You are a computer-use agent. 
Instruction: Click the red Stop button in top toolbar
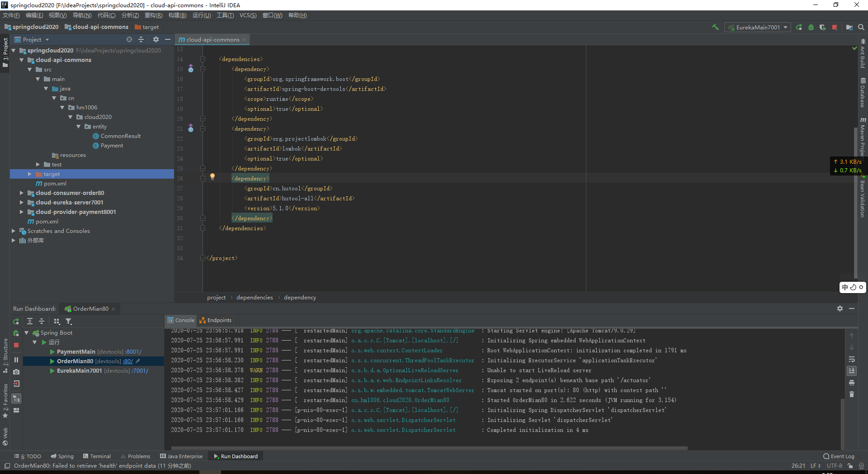click(835, 27)
